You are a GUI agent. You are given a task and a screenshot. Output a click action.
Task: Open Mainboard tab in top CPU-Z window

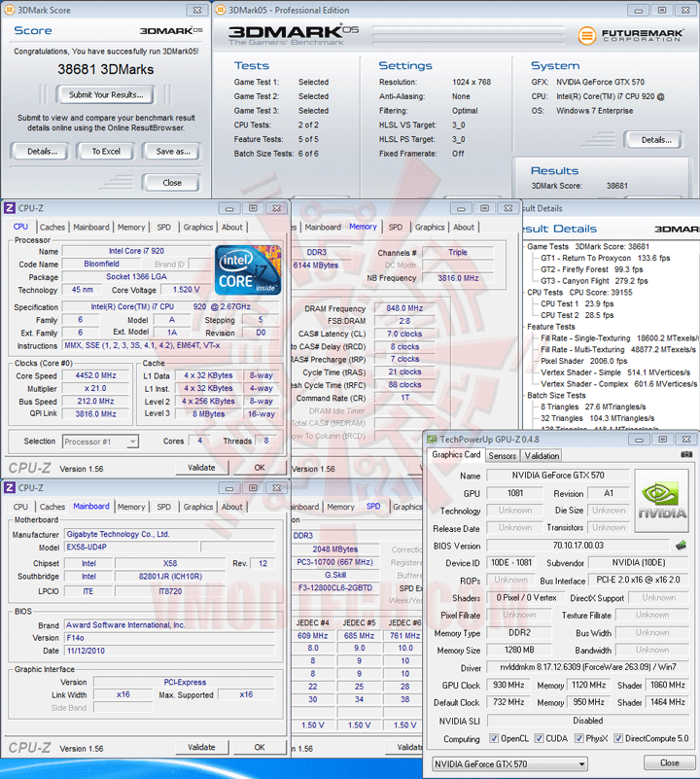coord(91,227)
